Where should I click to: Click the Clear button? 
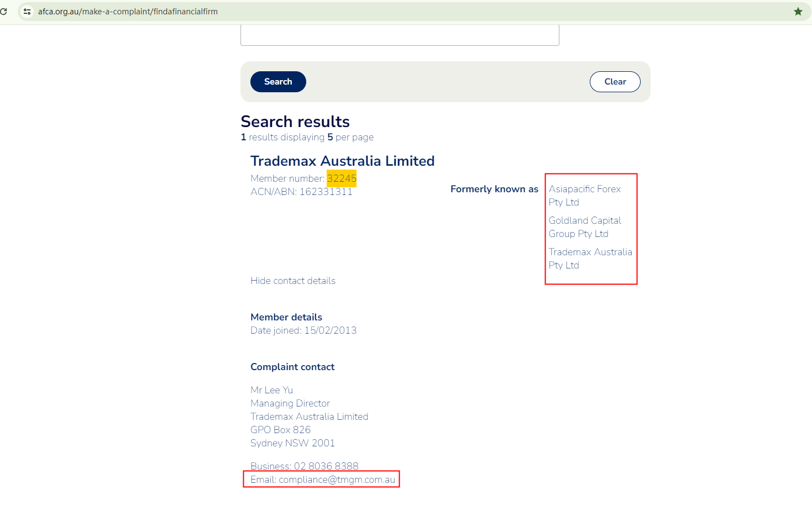click(x=615, y=82)
